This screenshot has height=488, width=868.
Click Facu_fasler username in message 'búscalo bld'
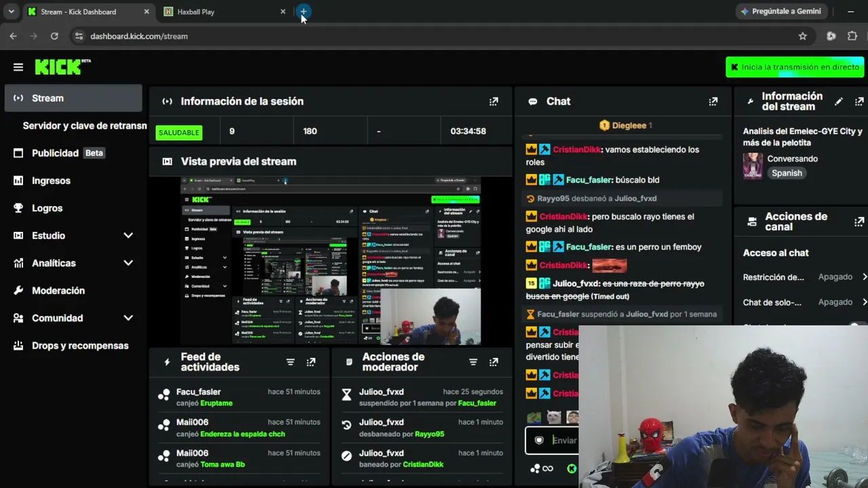589,180
